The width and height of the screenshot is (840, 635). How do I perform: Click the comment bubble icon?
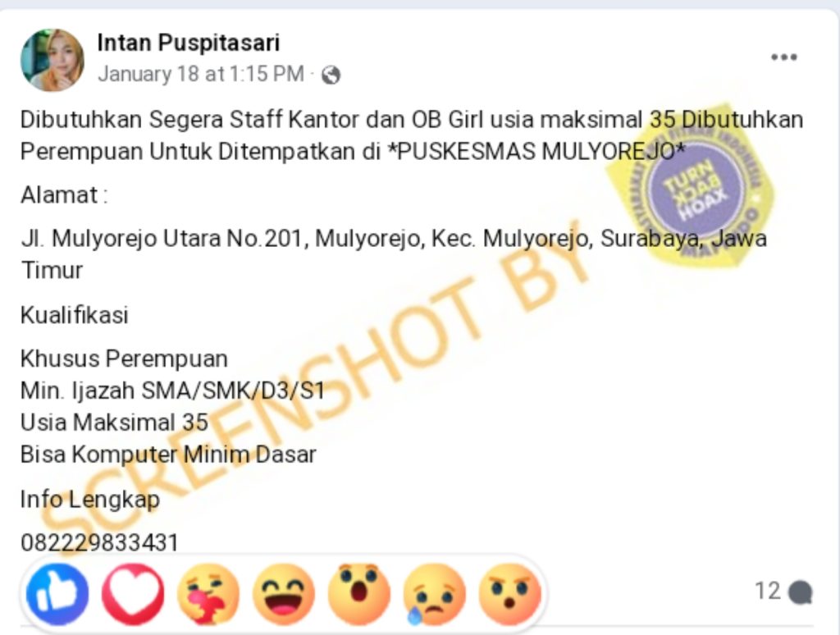tap(801, 592)
